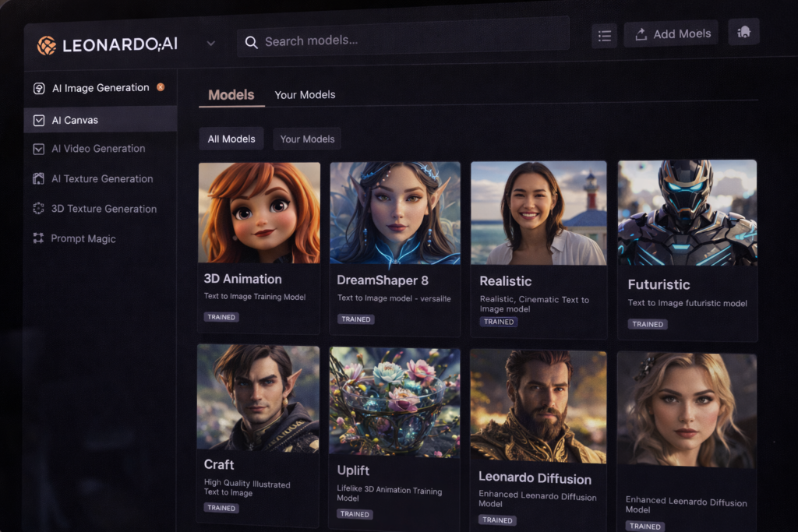798x532 pixels.
Task: Toggle the All Models filter
Action: click(x=231, y=139)
